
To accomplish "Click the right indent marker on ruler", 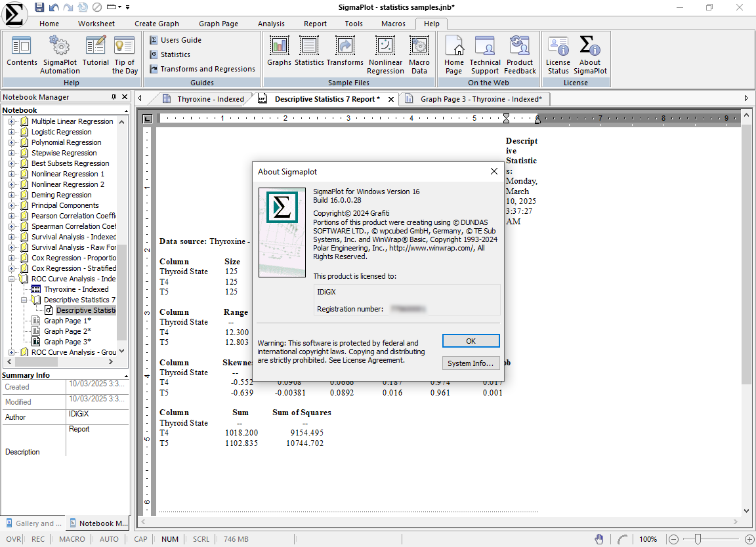I will tap(537, 120).
